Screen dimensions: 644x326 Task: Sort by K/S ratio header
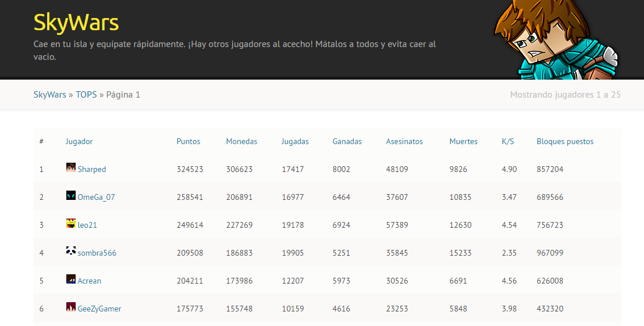508,142
